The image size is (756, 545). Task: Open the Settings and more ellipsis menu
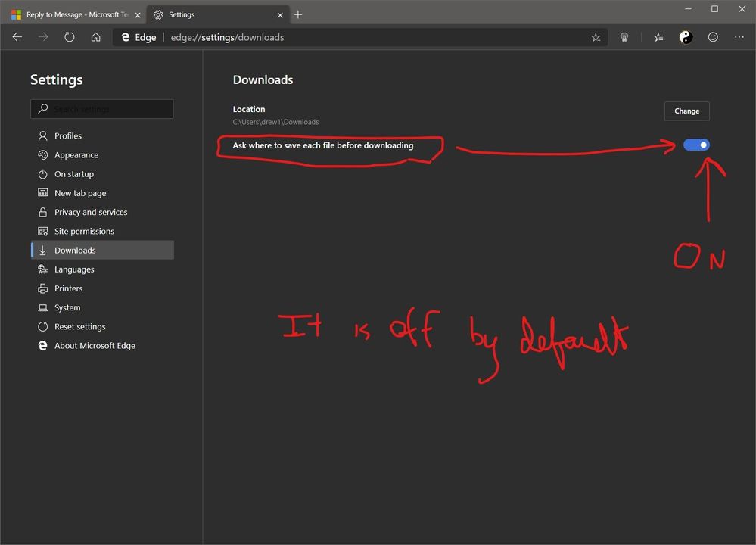(739, 37)
